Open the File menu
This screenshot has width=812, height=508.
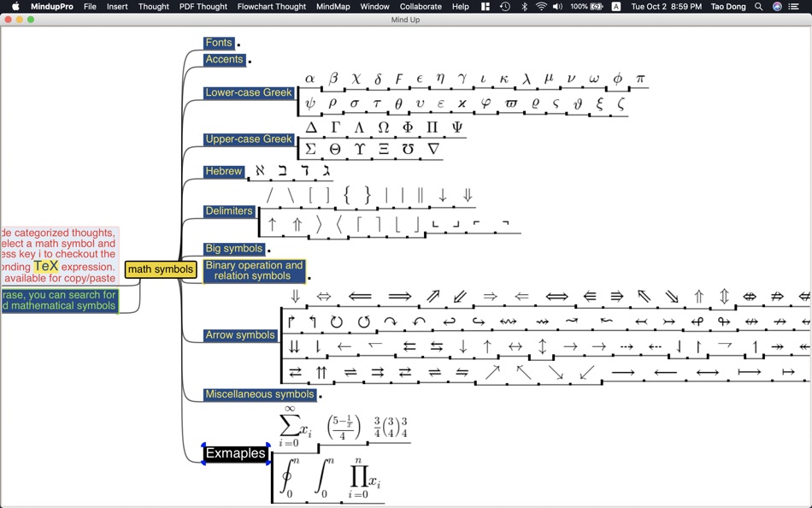[x=90, y=7]
